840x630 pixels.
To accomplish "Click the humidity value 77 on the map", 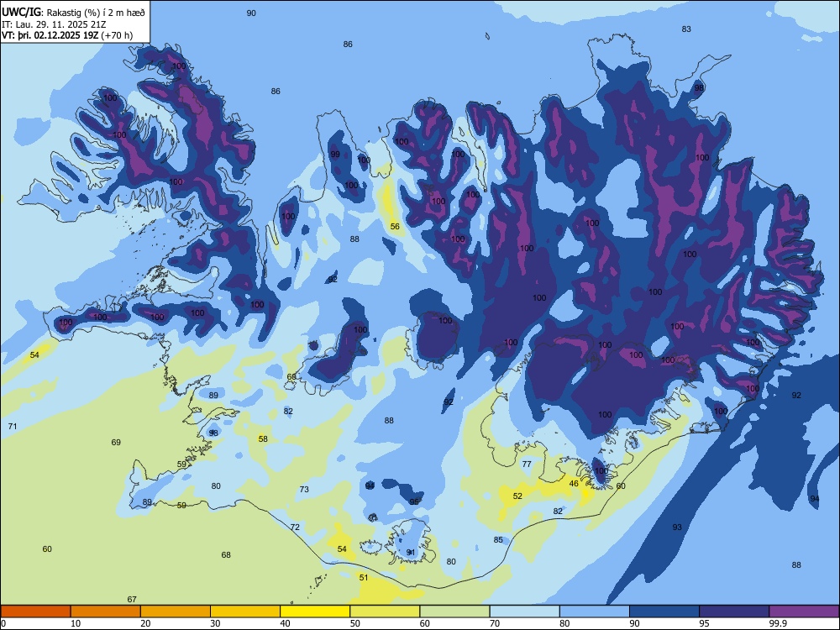I will click(527, 464).
